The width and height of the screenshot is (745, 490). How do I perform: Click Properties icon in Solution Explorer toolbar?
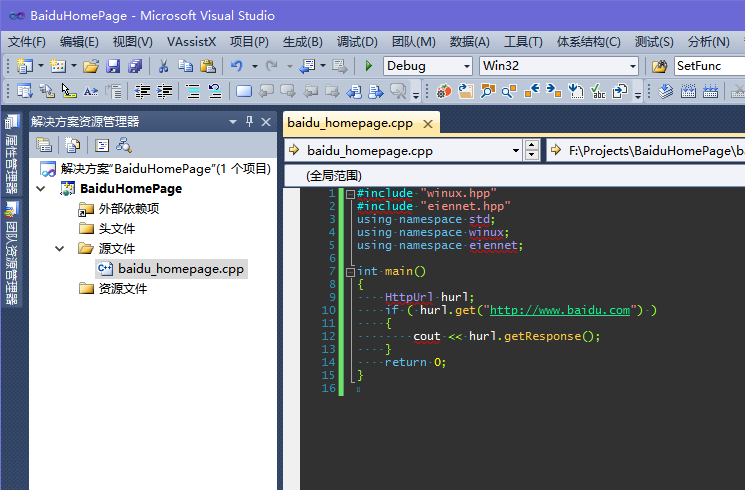44,145
